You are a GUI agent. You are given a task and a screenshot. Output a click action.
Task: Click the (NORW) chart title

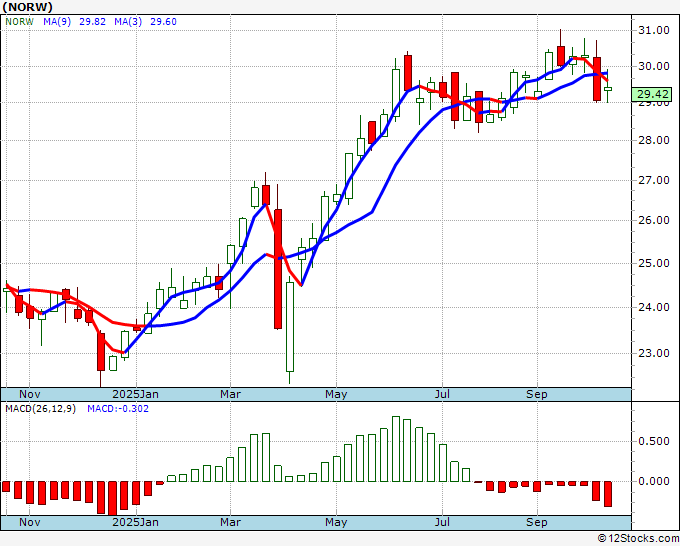pos(27,7)
